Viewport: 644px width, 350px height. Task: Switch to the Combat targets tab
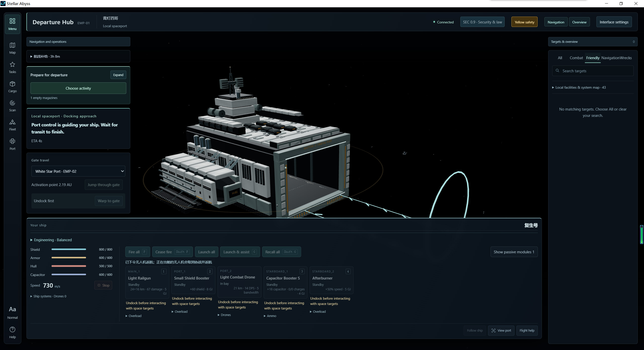tap(576, 58)
